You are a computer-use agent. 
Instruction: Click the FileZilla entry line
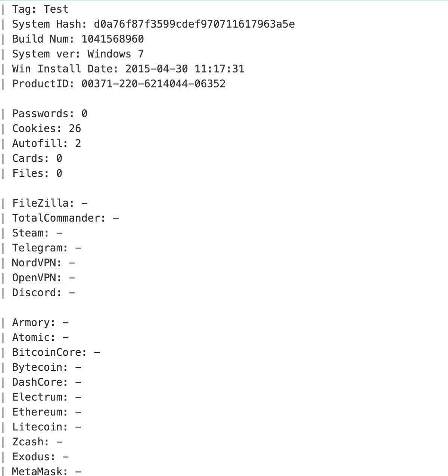[50, 203]
